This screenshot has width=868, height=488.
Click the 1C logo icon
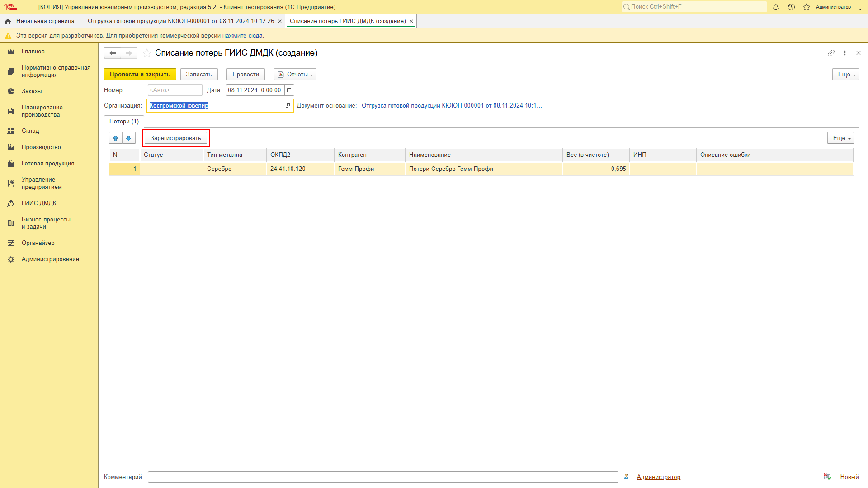[10, 7]
